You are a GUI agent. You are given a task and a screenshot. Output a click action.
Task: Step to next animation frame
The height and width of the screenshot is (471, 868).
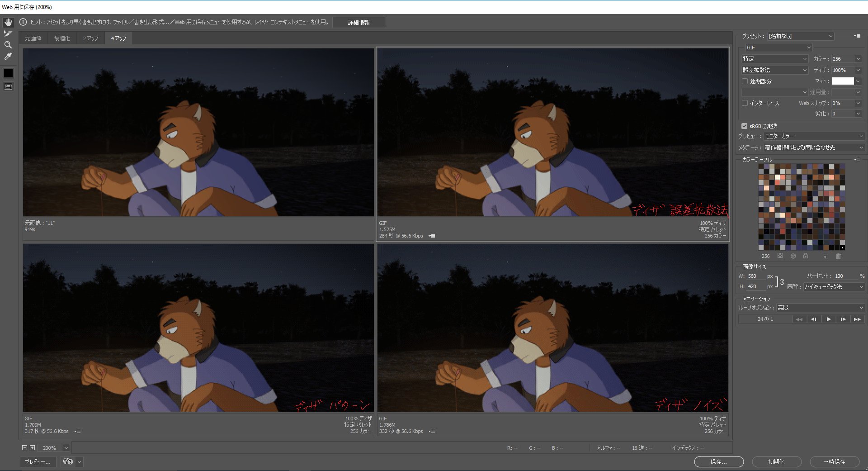(843, 319)
